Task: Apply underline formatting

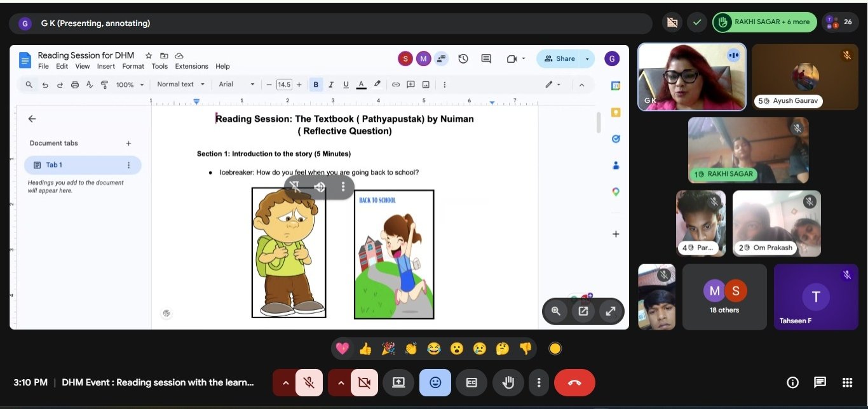Action: pos(346,84)
